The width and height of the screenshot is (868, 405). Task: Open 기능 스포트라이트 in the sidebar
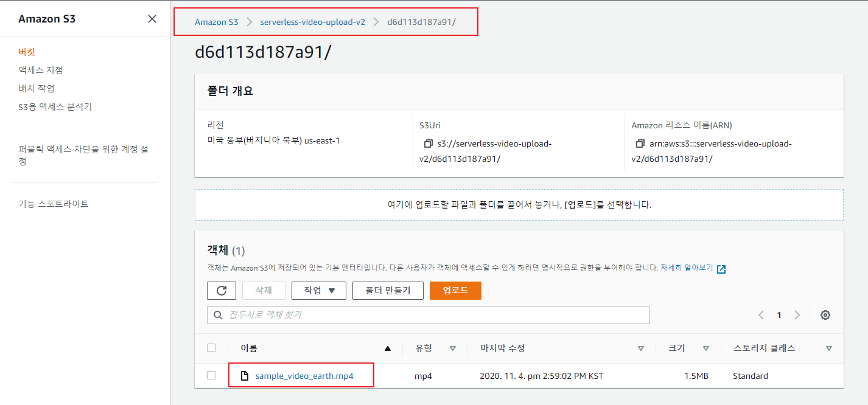pos(54,204)
